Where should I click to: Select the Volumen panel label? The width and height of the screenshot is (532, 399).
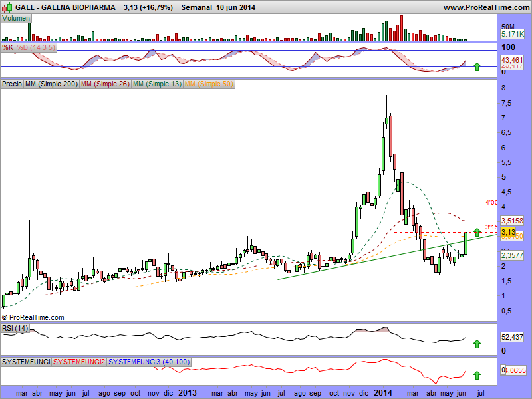coord(16,19)
